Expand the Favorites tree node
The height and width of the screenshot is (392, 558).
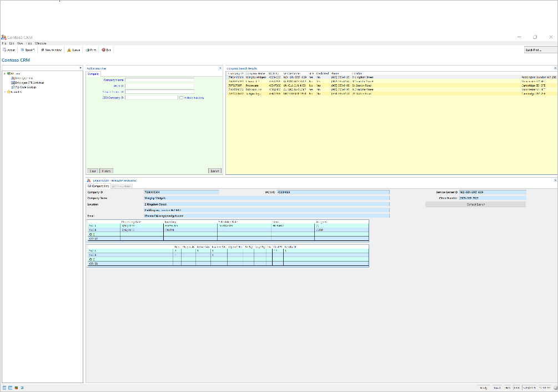(x=4, y=92)
